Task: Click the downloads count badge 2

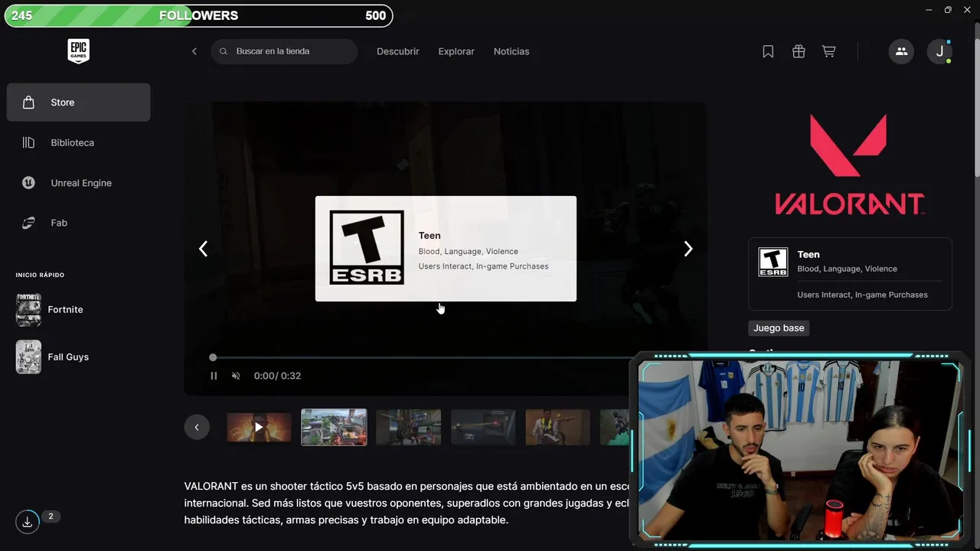Action: click(x=51, y=517)
